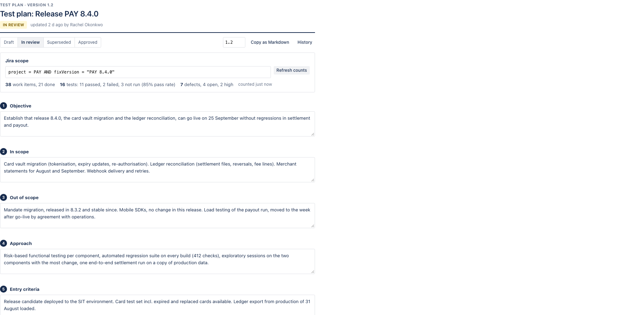Click into the Objective text area
Screen dimensions: 644x315
[157, 124]
